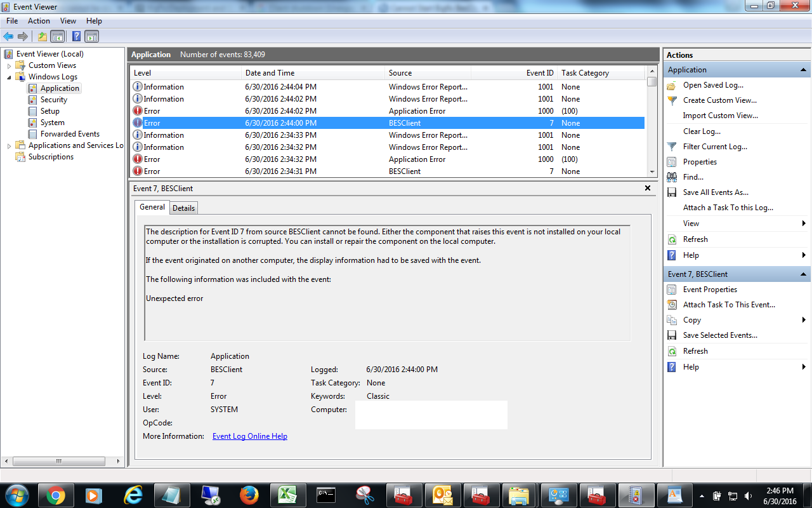Click Help under Application actions

coord(691,255)
